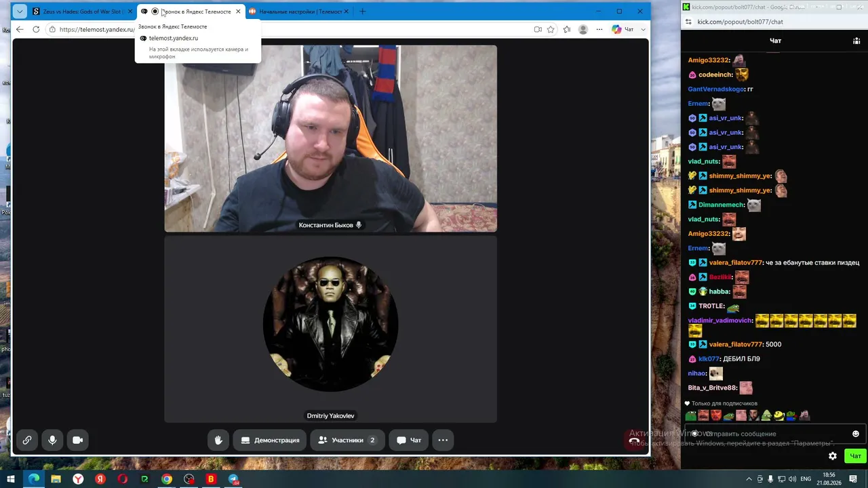The image size is (868, 488).
Task: Insert the yellow duck subscriber emote
Action: pos(778,415)
